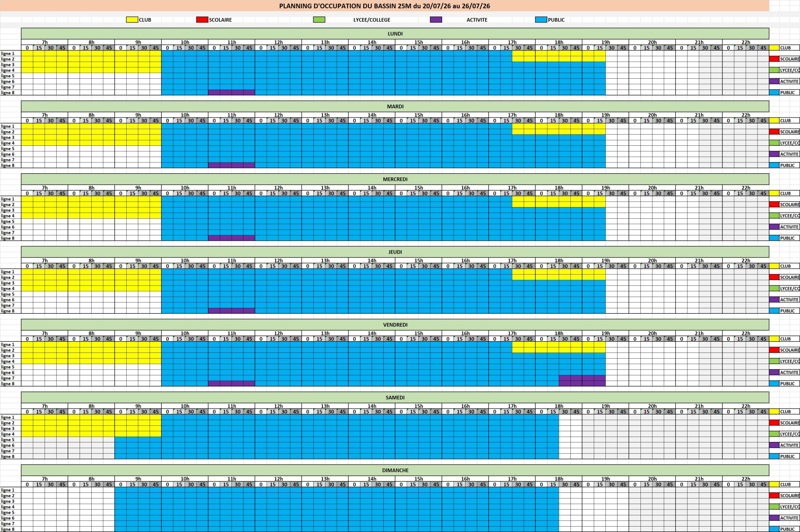Click the LYCEE/CO side legend next to VENDREDI

click(x=785, y=361)
